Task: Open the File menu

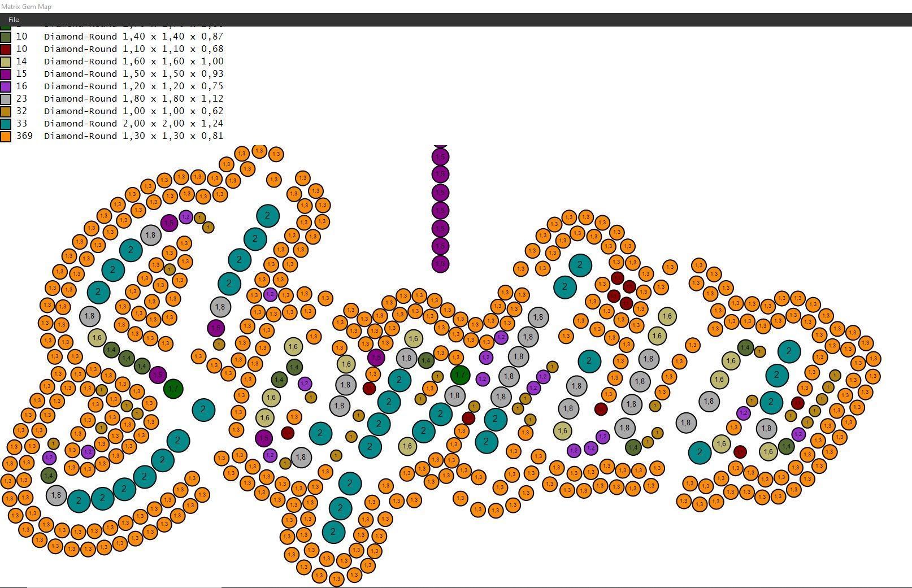Action: 14,20
